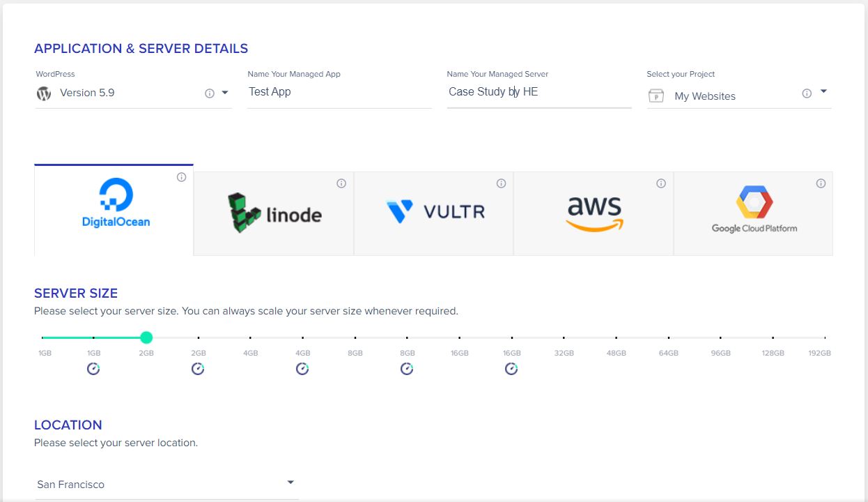The image size is (868, 502).
Task: Click the speed gauge icon under first 1GB
Action: click(93, 369)
